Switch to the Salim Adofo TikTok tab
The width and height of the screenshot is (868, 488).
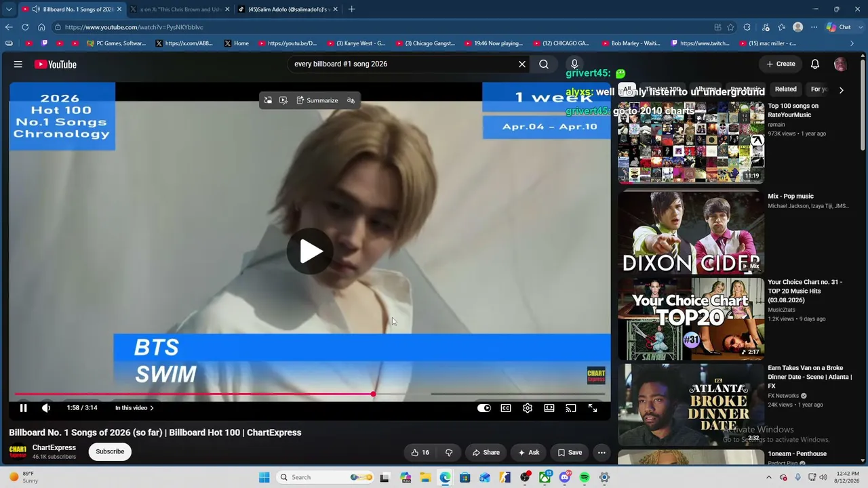click(288, 9)
